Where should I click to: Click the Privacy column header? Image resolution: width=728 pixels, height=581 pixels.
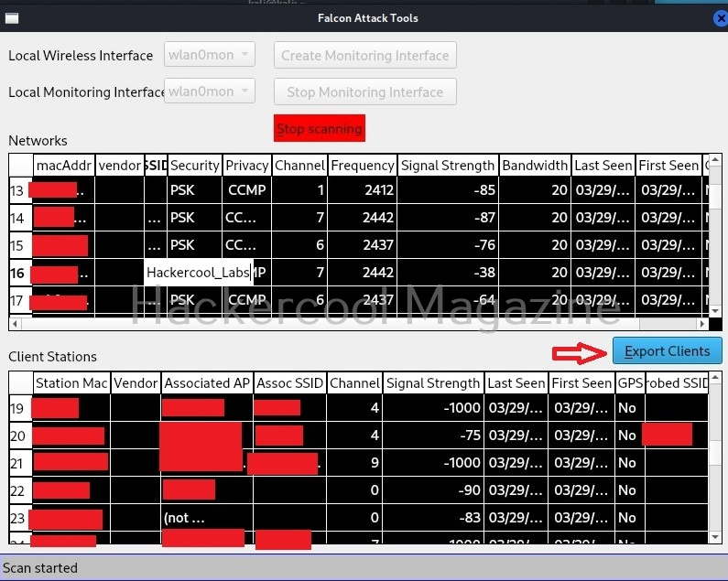(247, 166)
